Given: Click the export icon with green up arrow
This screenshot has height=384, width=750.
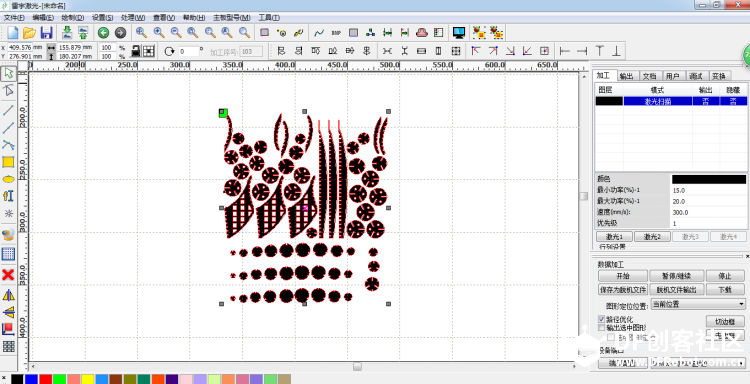Looking at the screenshot, I should pyautogui.click(x=83, y=33).
